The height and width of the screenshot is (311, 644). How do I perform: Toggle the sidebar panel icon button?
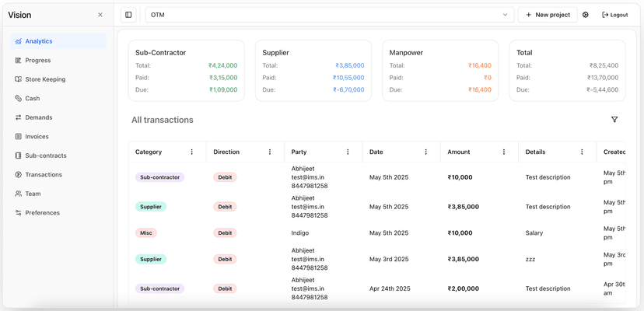pos(128,15)
